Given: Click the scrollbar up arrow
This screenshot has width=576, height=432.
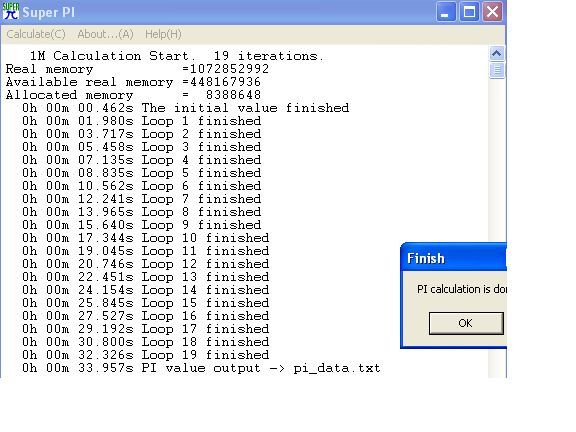Looking at the screenshot, I should [x=497, y=54].
